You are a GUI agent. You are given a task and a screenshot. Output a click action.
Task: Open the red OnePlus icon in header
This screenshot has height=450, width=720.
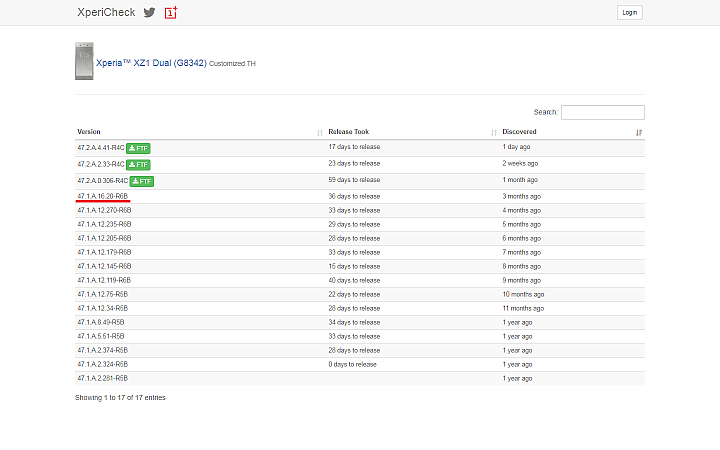tap(171, 12)
